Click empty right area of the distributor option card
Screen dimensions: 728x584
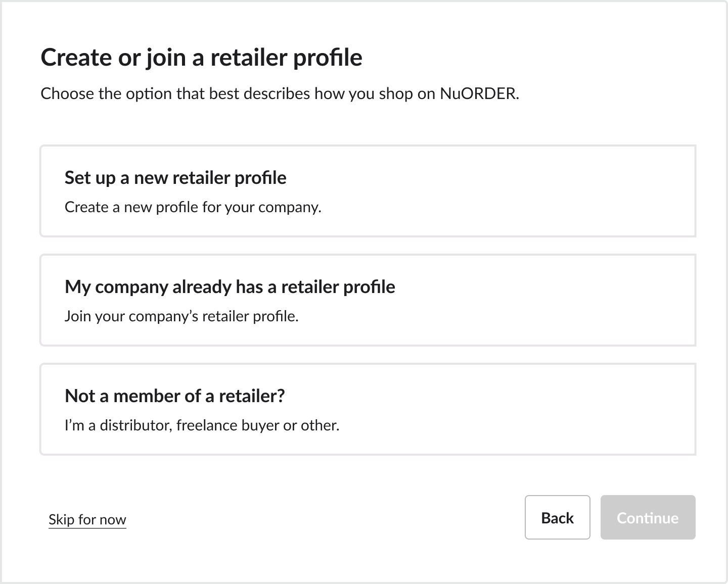tap(556, 409)
